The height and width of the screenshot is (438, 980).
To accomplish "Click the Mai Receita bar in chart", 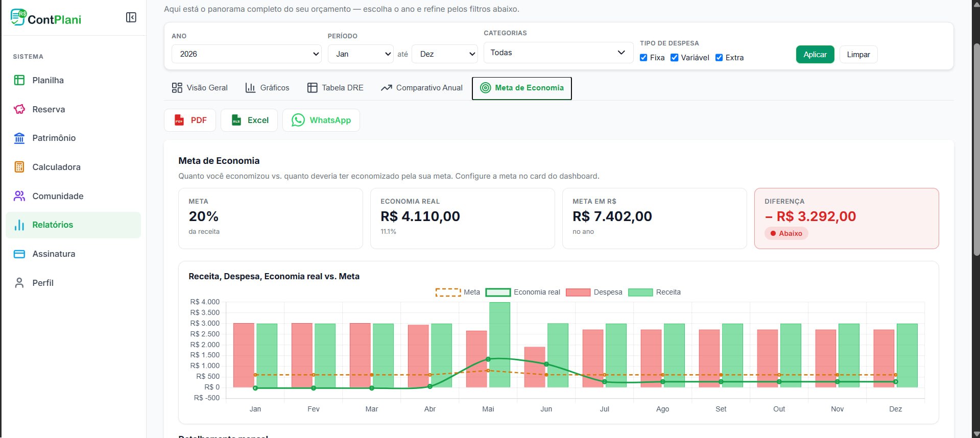I will 499,345.
